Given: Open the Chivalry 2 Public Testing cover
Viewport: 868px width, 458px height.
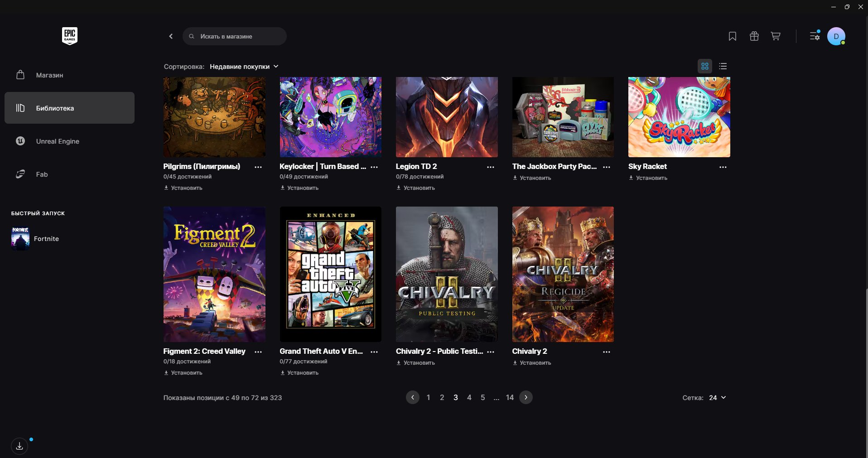Looking at the screenshot, I should [447, 275].
